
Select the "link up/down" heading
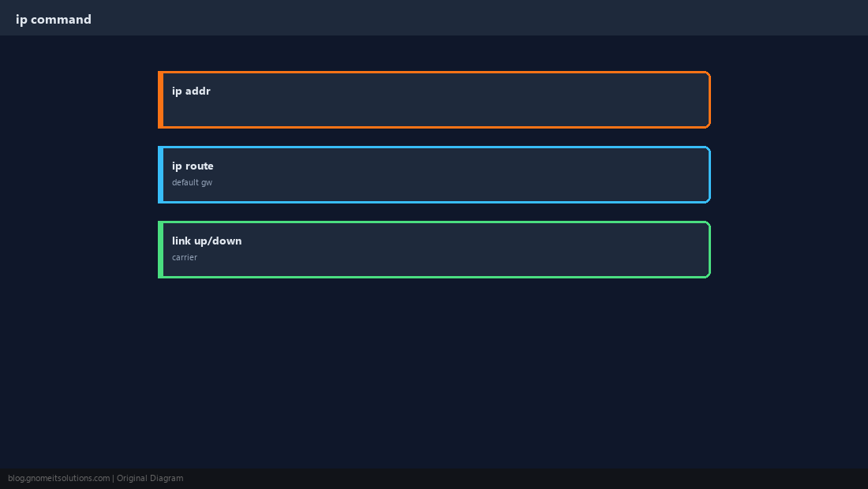point(207,241)
